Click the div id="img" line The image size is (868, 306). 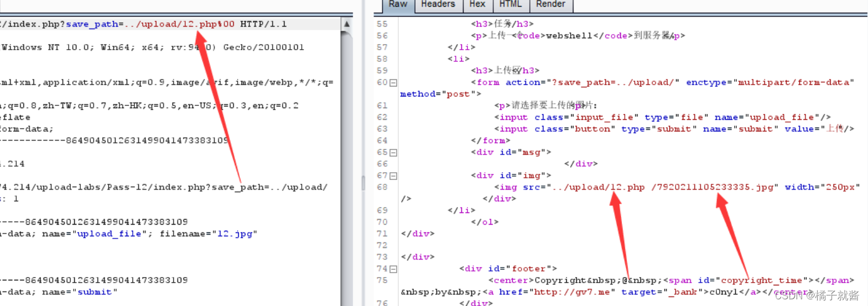tap(511, 176)
